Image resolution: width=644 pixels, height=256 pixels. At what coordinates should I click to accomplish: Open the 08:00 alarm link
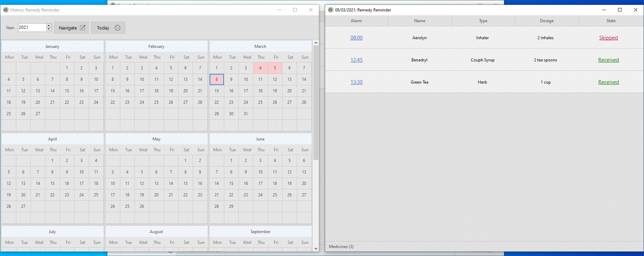coord(356,38)
